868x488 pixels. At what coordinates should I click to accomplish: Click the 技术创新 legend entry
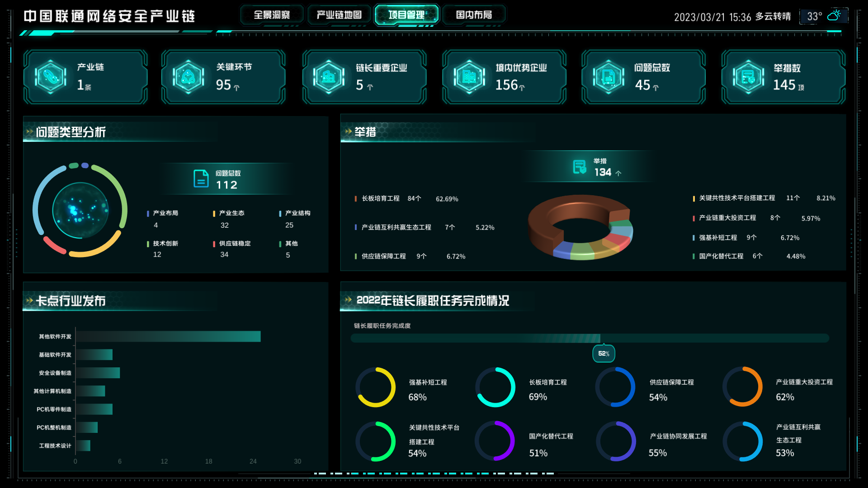pyautogui.click(x=163, y=249)
